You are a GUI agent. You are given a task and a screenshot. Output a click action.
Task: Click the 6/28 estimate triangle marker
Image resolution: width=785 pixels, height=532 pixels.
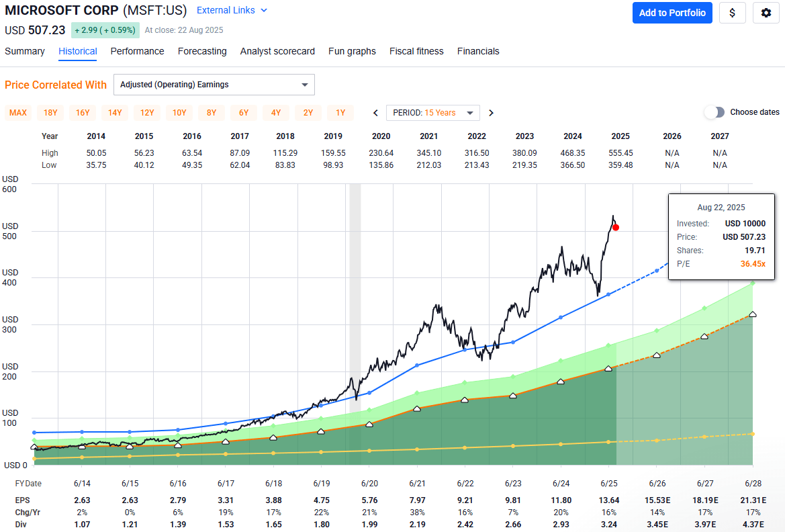(753, 314)
